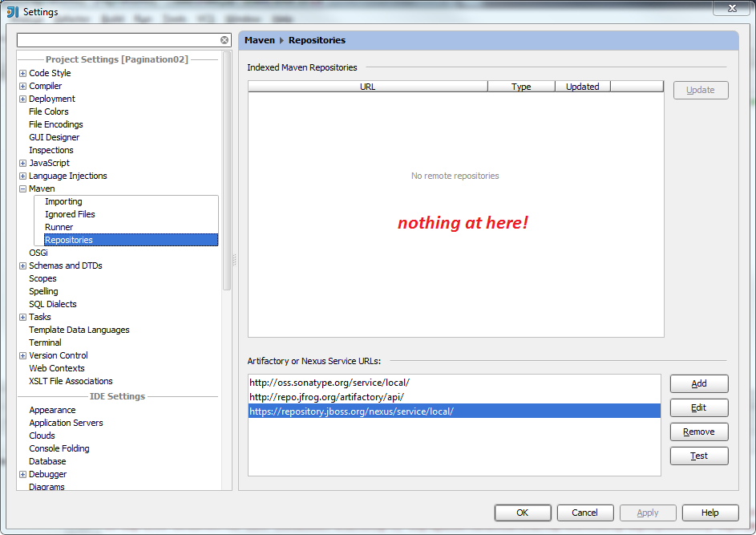
Task: Click the Add service URL button
Action: coord(699,383)
